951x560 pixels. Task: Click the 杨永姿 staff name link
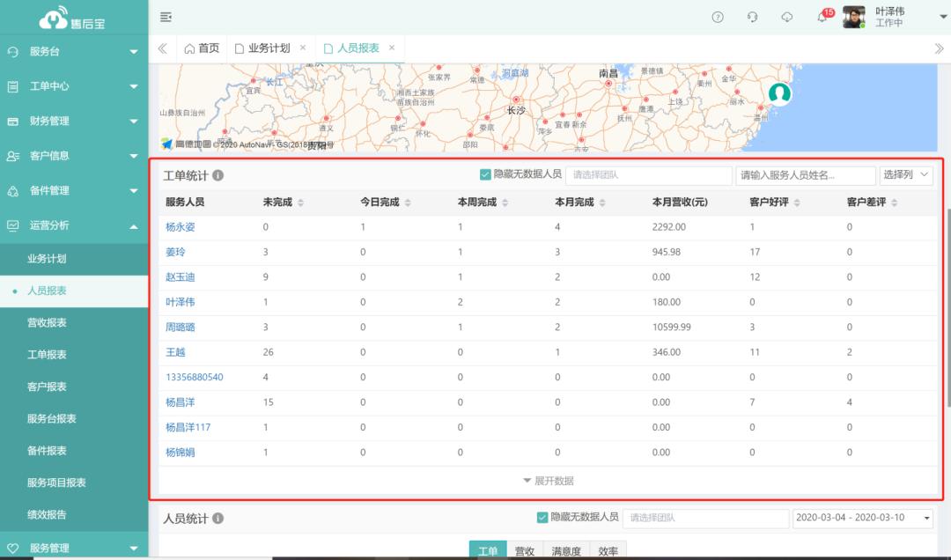tap(181, 227)
